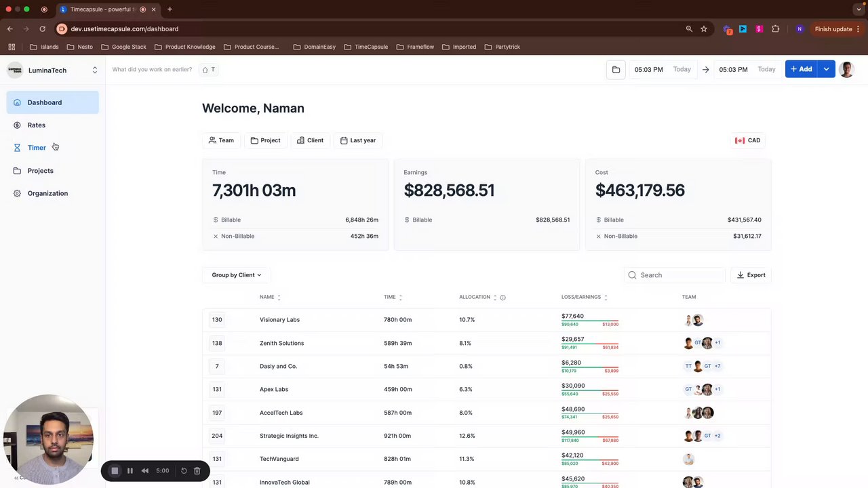Filter dashboard by Team
This screenshot has width=868, height=488.
tap(221, 140)
